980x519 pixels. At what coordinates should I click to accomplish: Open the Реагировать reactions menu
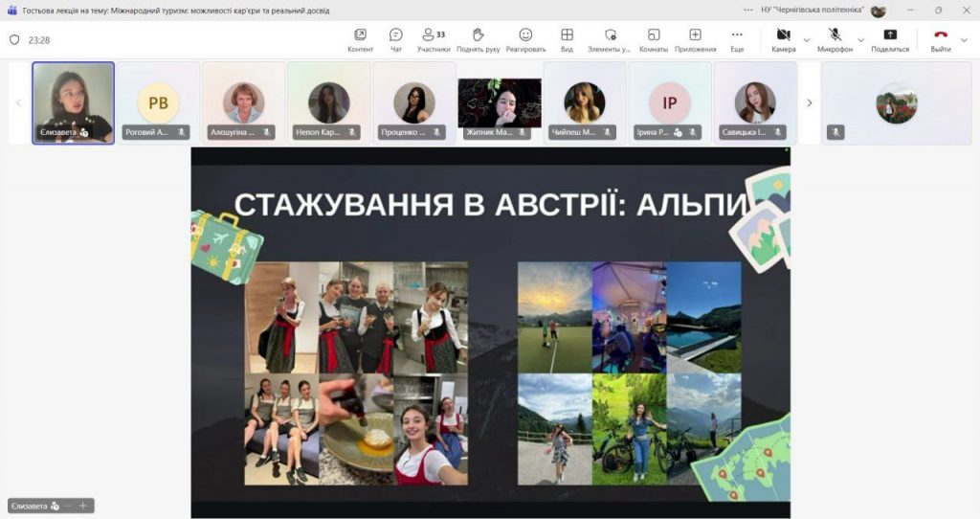tap(525, 39)
